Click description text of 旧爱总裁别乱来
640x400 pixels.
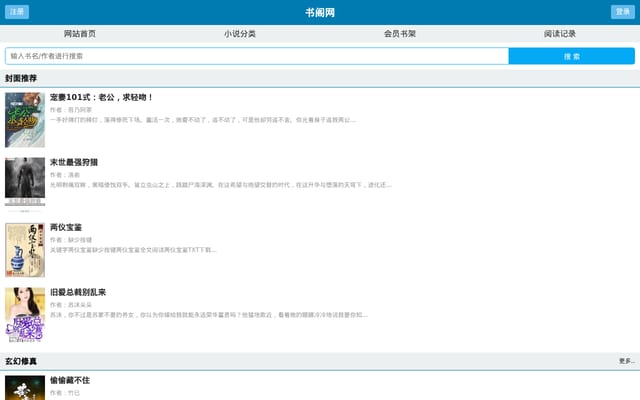(x=209, y=315)
